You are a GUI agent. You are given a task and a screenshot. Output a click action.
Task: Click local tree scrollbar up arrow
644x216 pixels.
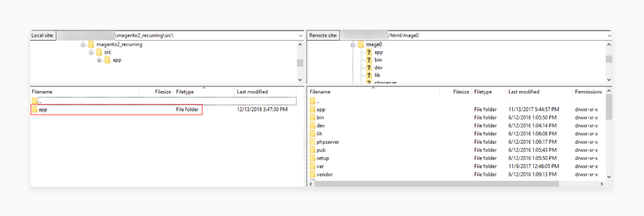click(300, 45)
